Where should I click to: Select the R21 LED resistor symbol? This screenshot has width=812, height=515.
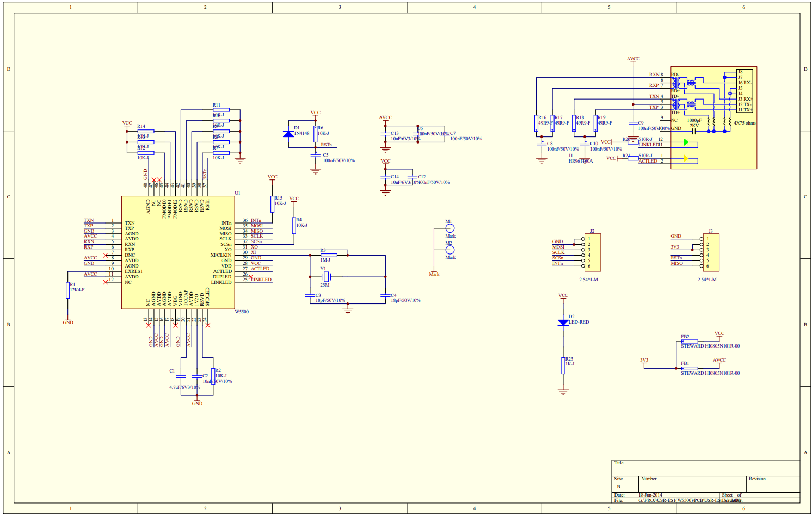pos(633,158)
